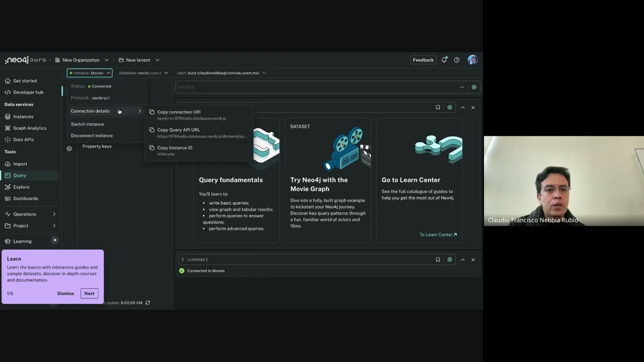Open the User Aura selector
Viewport: 644px width, 362px height.
(x=221, y=73)
